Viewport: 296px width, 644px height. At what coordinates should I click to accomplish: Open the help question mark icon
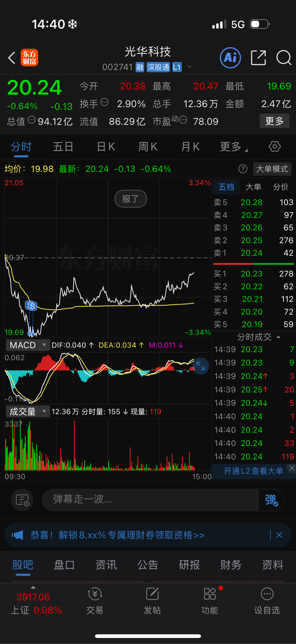pyautogui.click(x=243, y=169)
